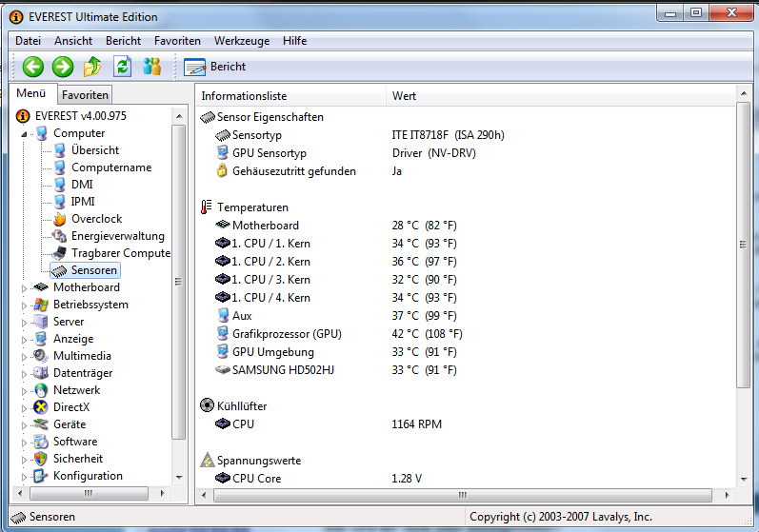Image resolution: width=759 pixels, height=532 pixels.
Task: Expand the DirectX tree node
Action: [24, 408]
